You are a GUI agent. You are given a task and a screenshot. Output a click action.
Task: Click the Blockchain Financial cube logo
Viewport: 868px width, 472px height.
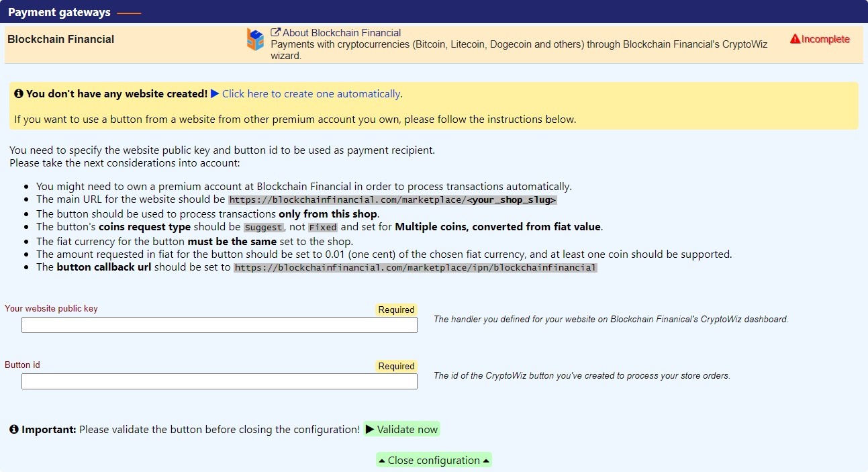[x=255, y=40]
